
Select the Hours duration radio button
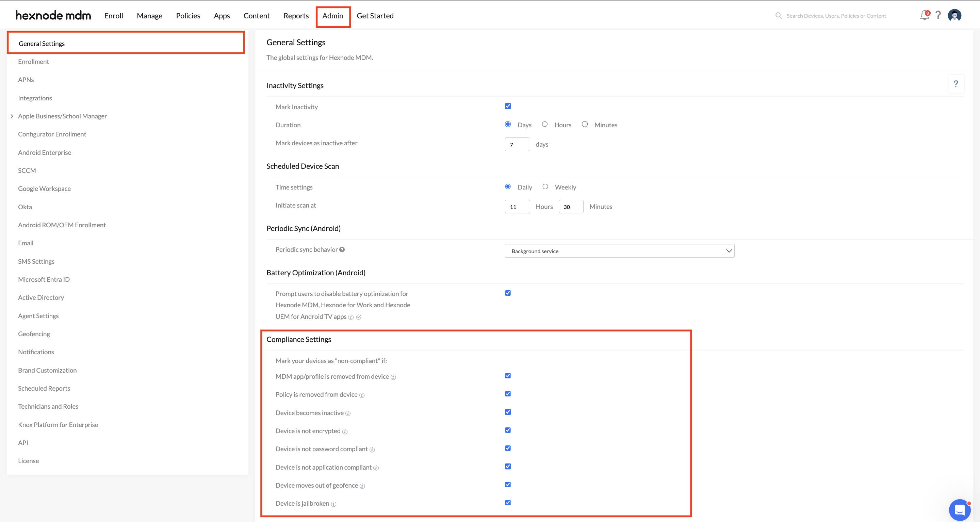click(545, 124)
